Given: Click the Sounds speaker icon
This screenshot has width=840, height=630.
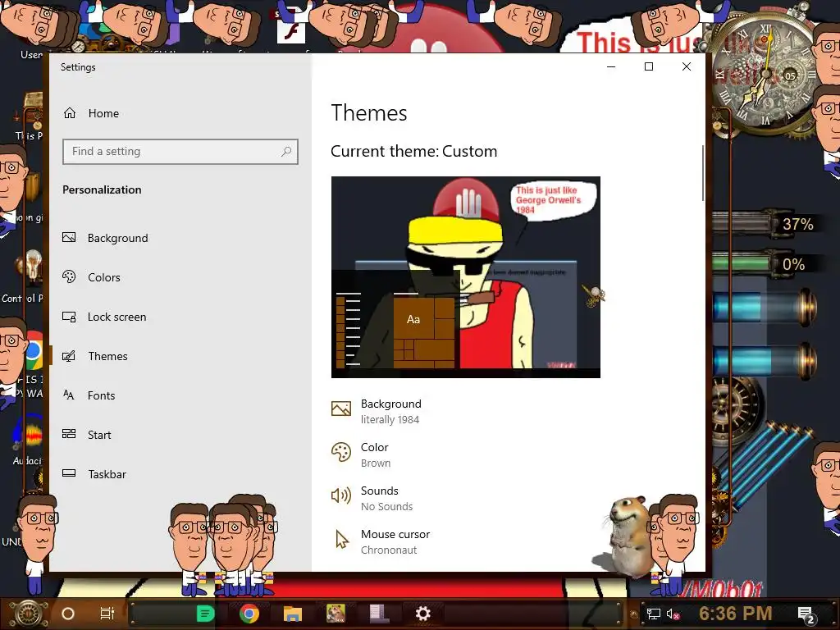Looking at the screenshot, I should point(341,495).
